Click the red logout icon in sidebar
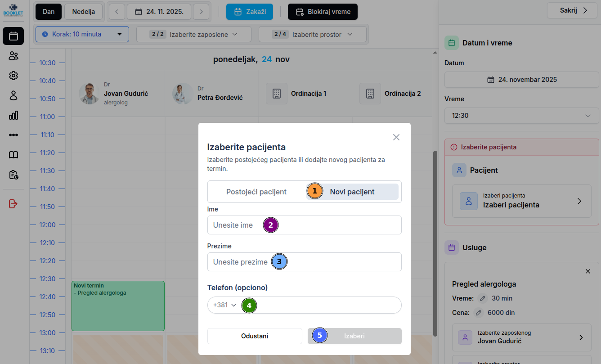601x364 pixels. (x=13, y=204)
